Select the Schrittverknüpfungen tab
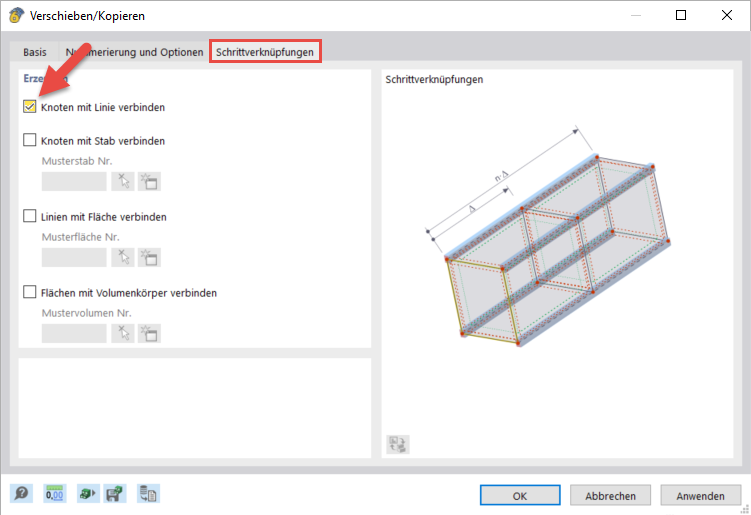This screenshot has height=515, width=751. (265, 52)
